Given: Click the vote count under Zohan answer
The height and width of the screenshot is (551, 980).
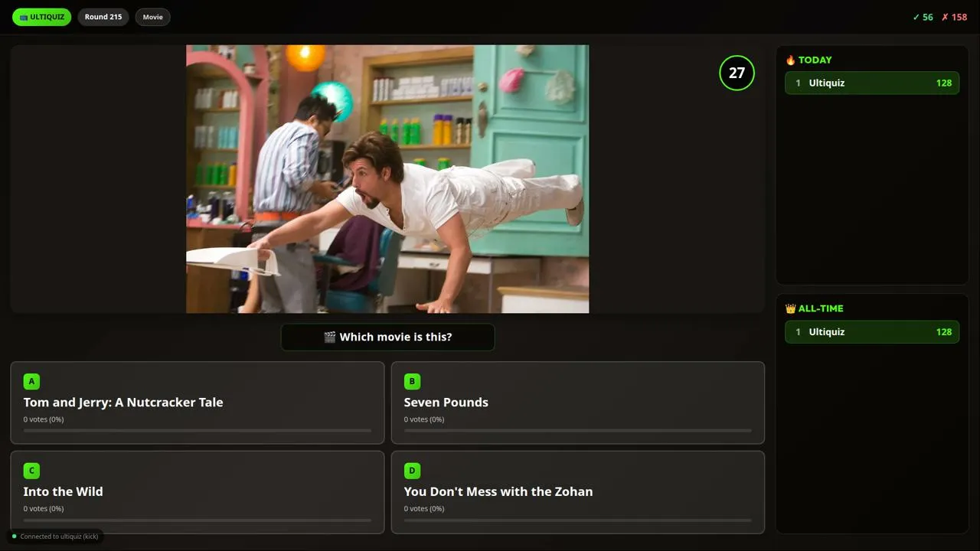Looking at the screenshot, I should click(x=424, y=509).
